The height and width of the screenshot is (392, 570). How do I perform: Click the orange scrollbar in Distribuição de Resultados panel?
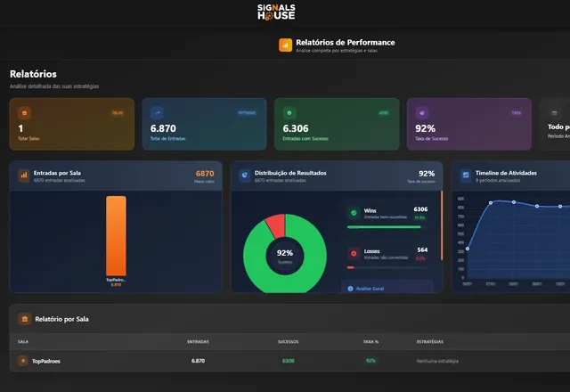[x=442, y=225]
